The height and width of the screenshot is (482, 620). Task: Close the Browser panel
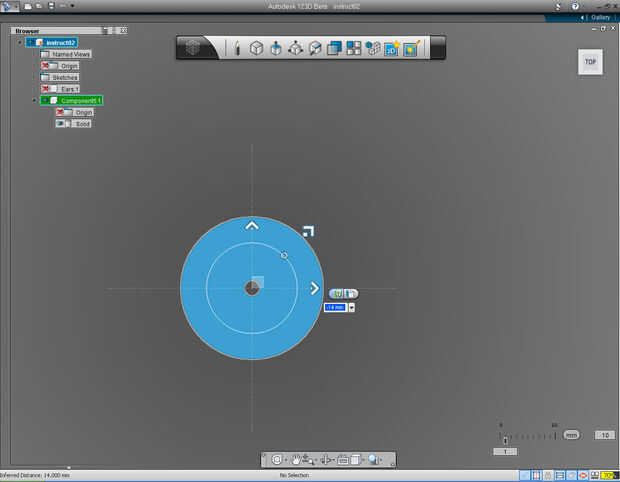(x=123, y=30)
